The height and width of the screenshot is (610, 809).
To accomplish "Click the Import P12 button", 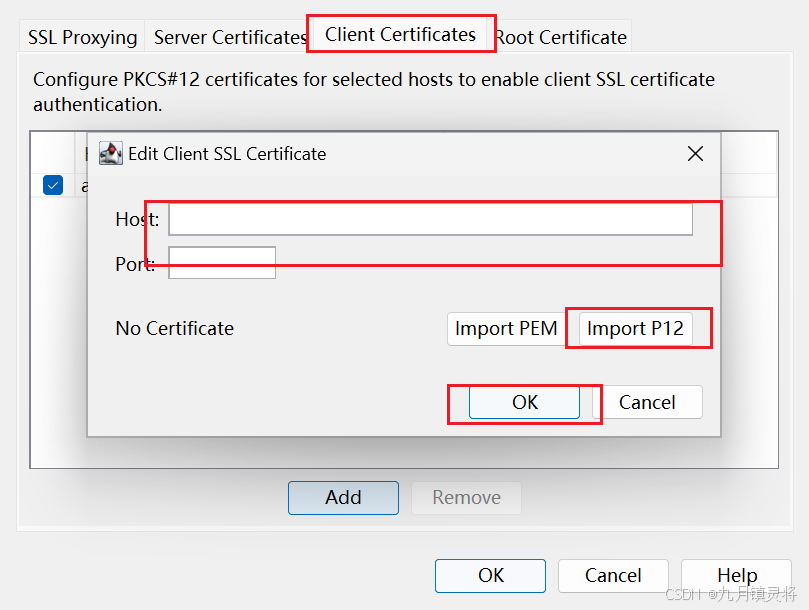I will pyautogui.click(x=635, y=329).
